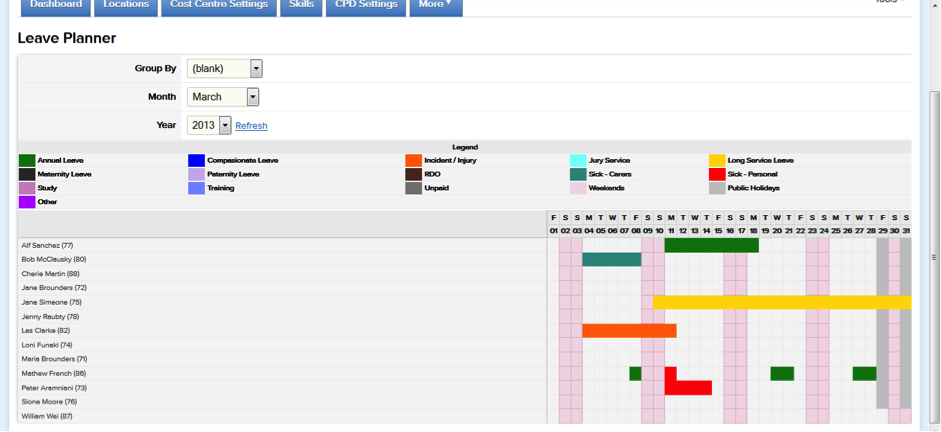
Task: Click the Compassionate Leave blue swatch
Action: (x=196, y=161)
